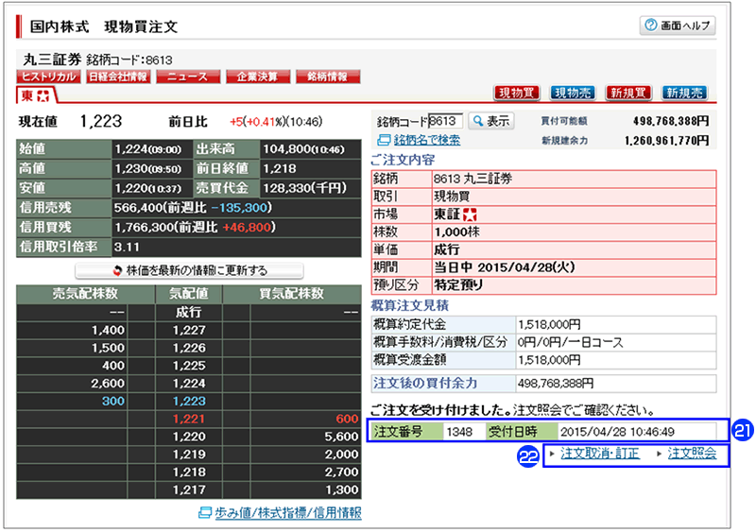Click the red 1,221 bid price
This screenshot has width=756, height=532.
[x=189, y=419]
